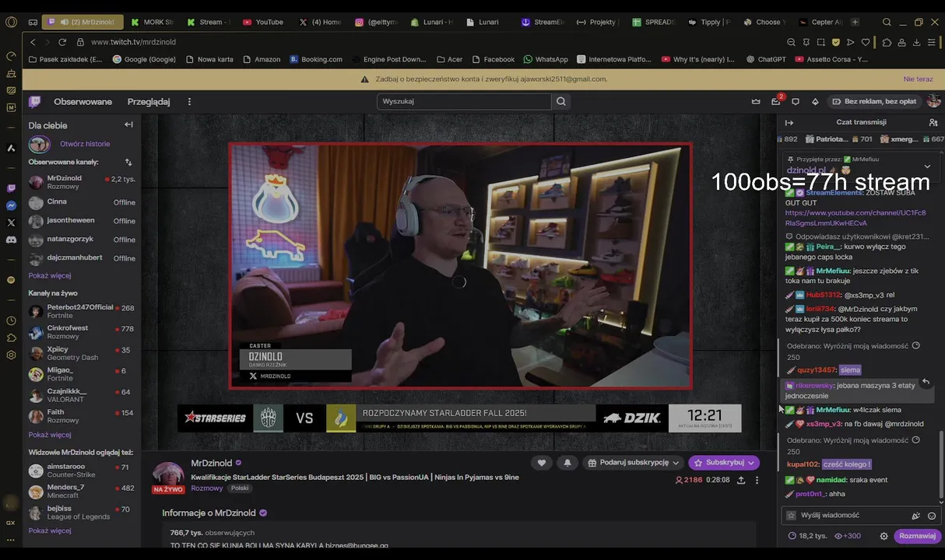Click Polski language tag
Image resolution: width=945 pixels, height=560 pixels.
click(x=239, y=488)
